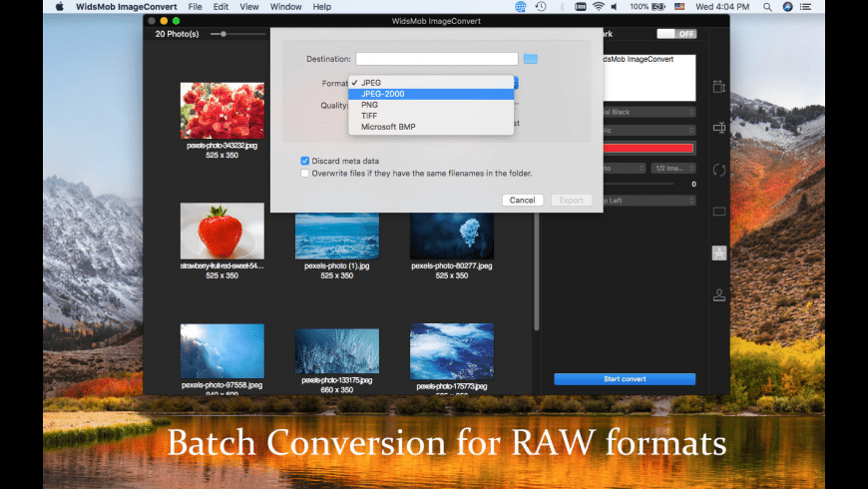Choose JPEG-2000 format option

click(x=431, y=94)
